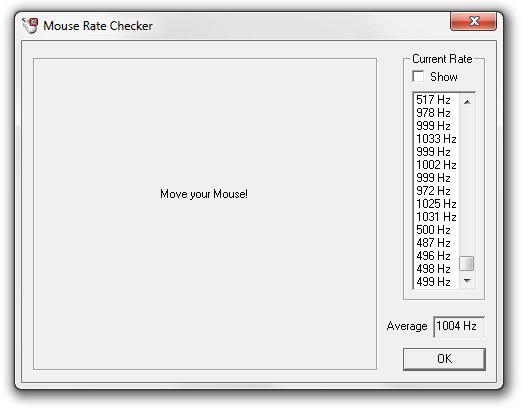Screen dimensions: 522x413
Task: Select the 972 Hz list entry
Action: pos(436,191)
